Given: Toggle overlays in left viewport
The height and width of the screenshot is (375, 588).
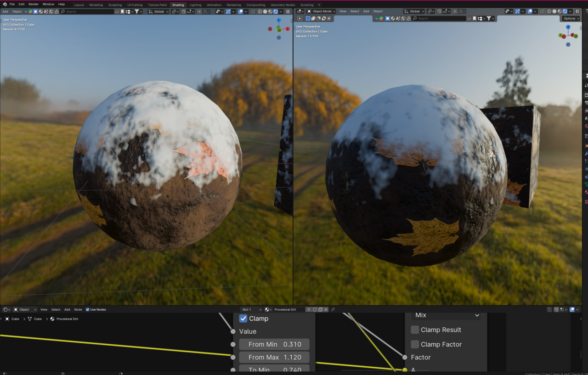Looking at the screenshot, I should 241,11.
